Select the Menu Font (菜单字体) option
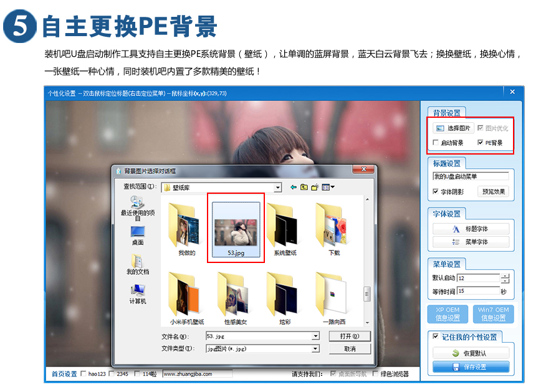The image size is (551, 392). (471, 242)
